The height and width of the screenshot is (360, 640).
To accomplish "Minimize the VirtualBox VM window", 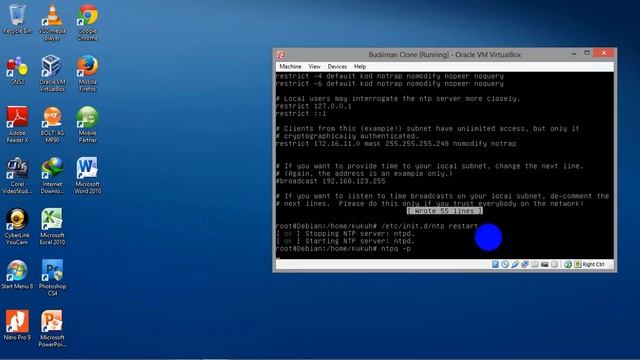I will pos(574,53).
